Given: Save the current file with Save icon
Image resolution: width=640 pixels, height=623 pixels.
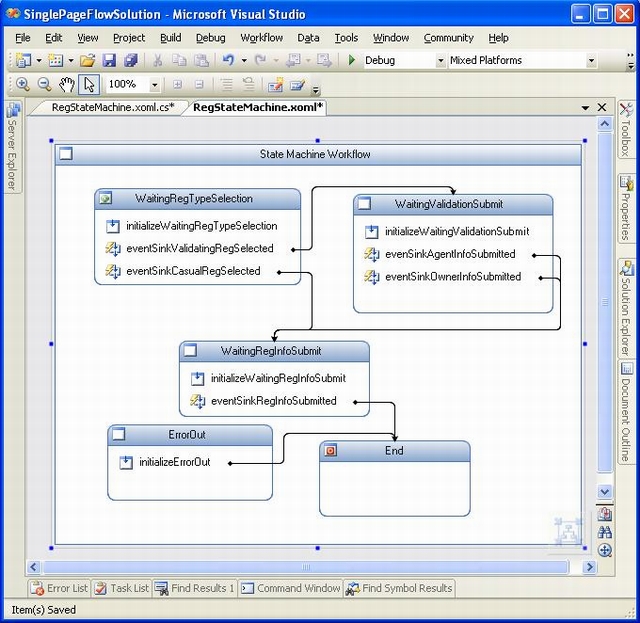Looking at the screenshot, I should point(109,60).
